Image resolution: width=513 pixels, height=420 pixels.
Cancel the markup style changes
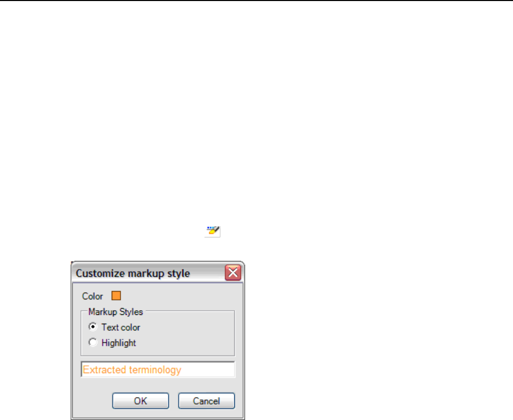pyautogui.click(x=207, y=401)
